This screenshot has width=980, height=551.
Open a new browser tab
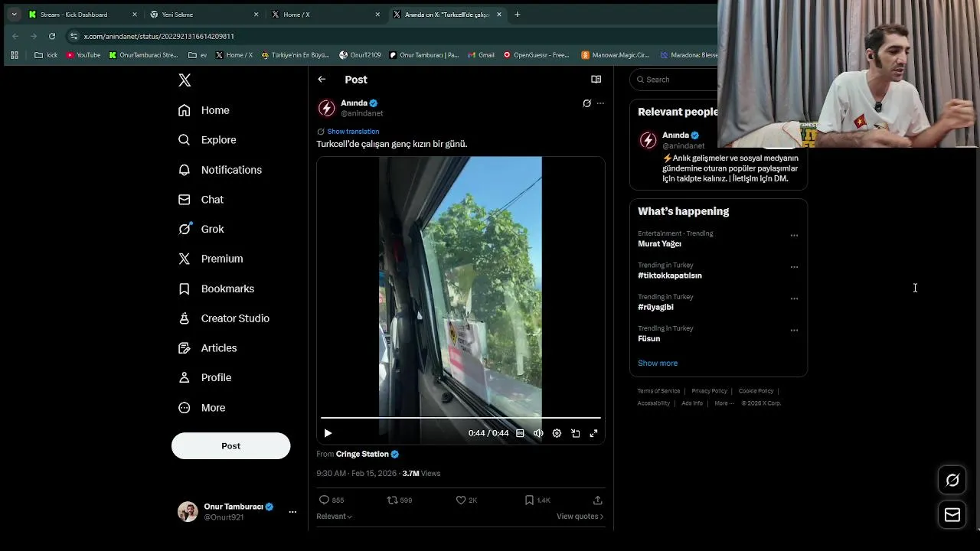click(x=518, y=15)
